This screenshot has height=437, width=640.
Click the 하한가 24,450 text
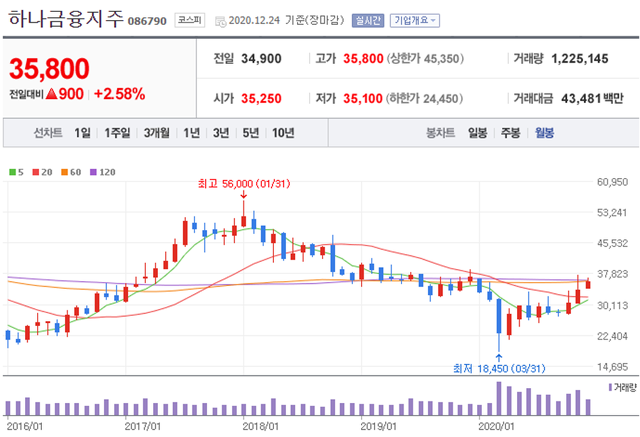(424, 98)
